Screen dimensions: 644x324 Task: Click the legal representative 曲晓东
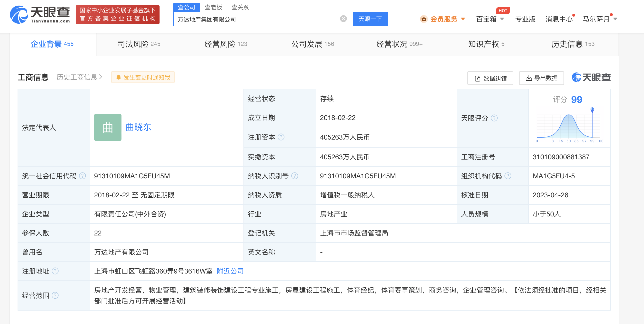pos(139,127)
